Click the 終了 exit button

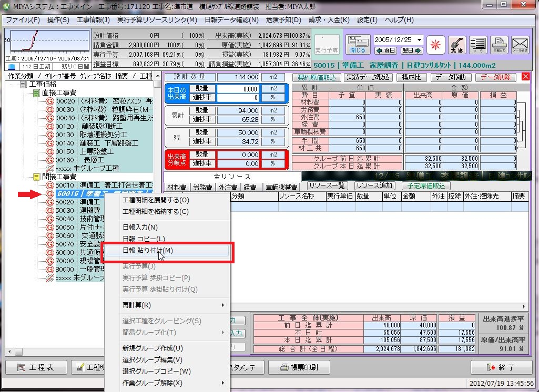click(x=501, y=367)
